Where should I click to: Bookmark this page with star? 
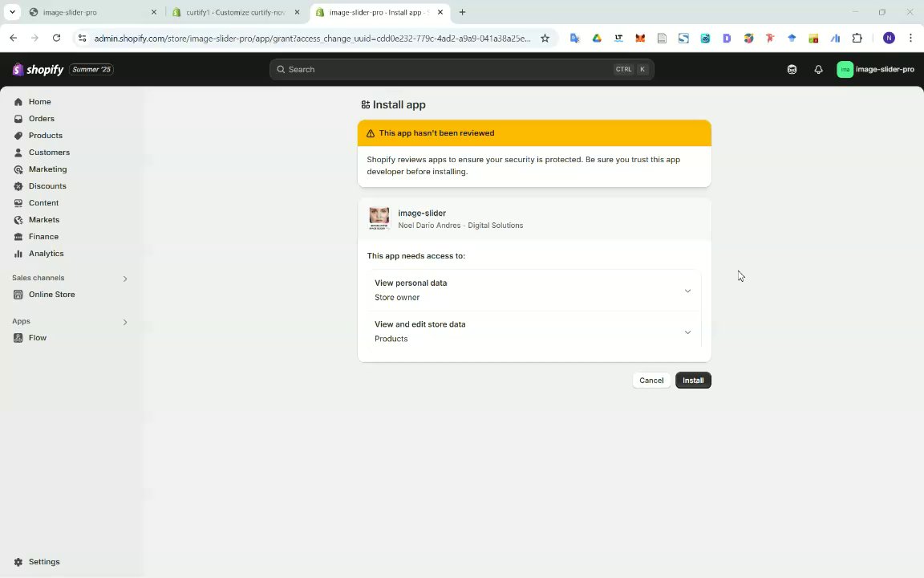pos(545,39)
